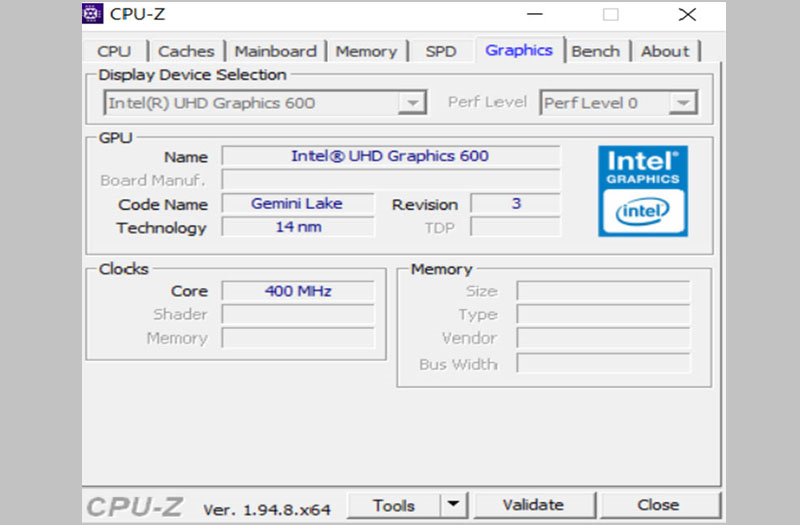This screenshot has width=800, height=525.
Task: Select the Memory tab
Action: (x=366, y=51)
